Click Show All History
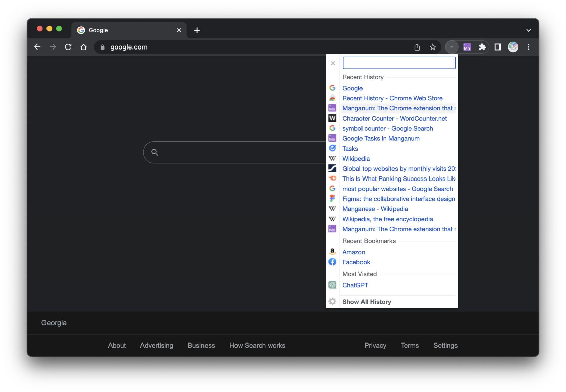 tap(367, 302)
